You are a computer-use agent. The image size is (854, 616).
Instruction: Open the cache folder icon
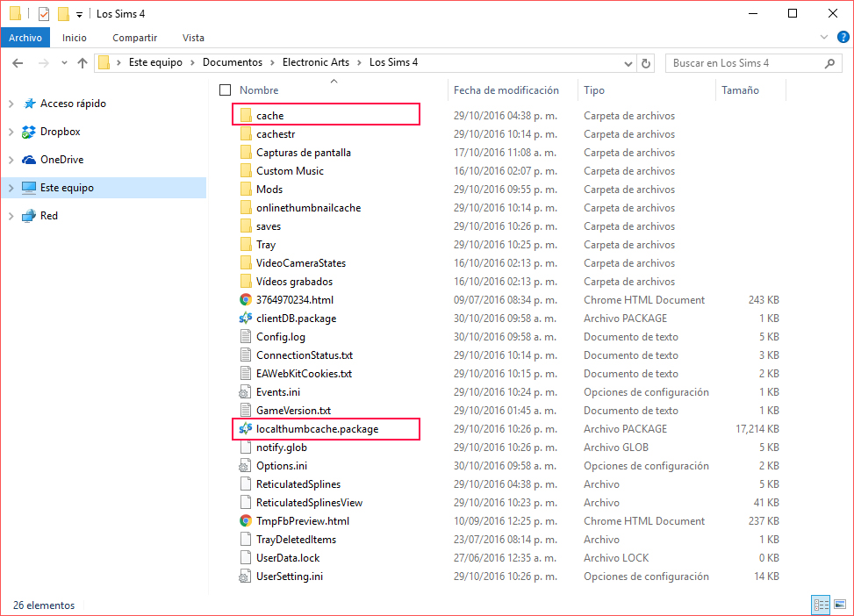click(246, 116)
